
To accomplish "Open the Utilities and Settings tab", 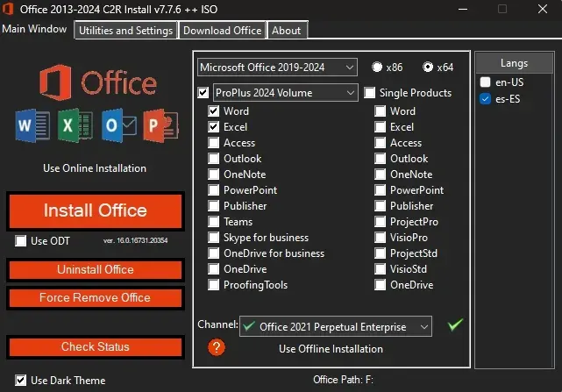I will tap(125, 31).
